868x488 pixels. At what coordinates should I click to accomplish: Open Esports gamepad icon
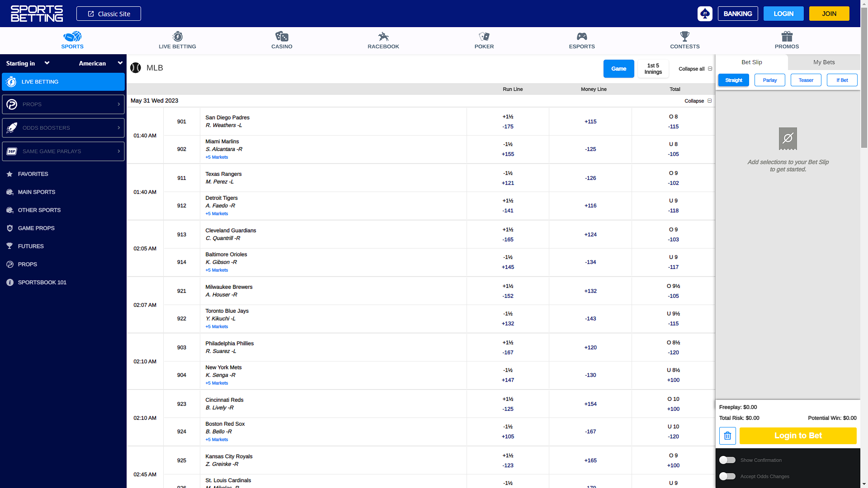click(582, 36)
